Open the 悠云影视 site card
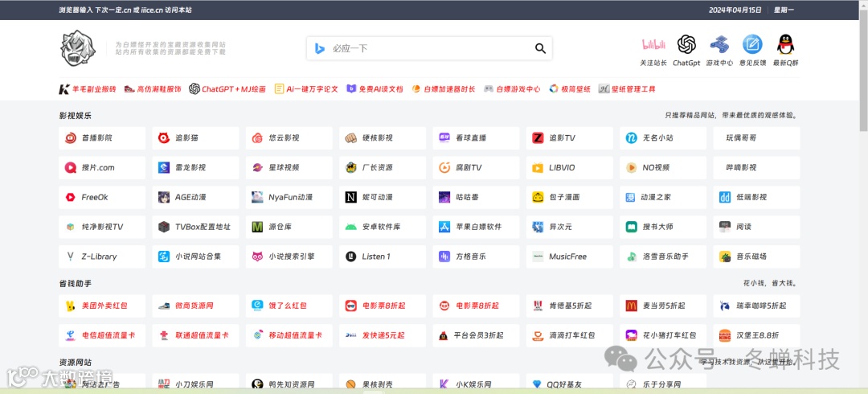The image size is (868, 394). (289, 138)
